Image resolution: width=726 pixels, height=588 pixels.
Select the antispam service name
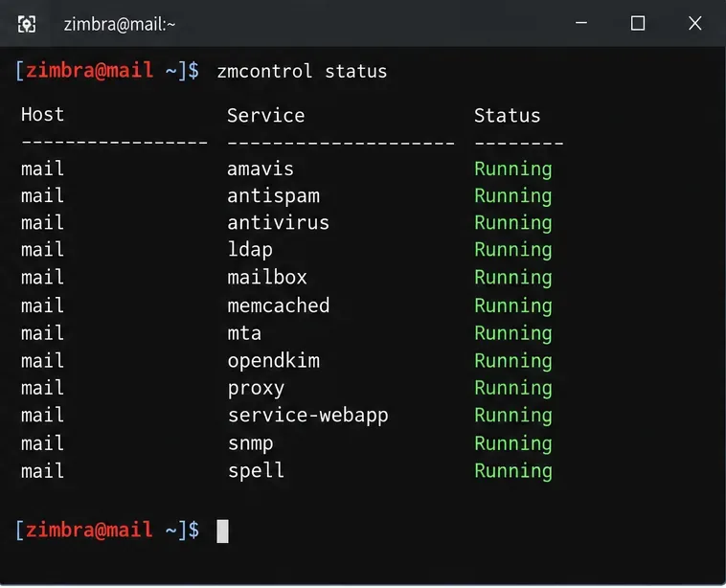273,196
